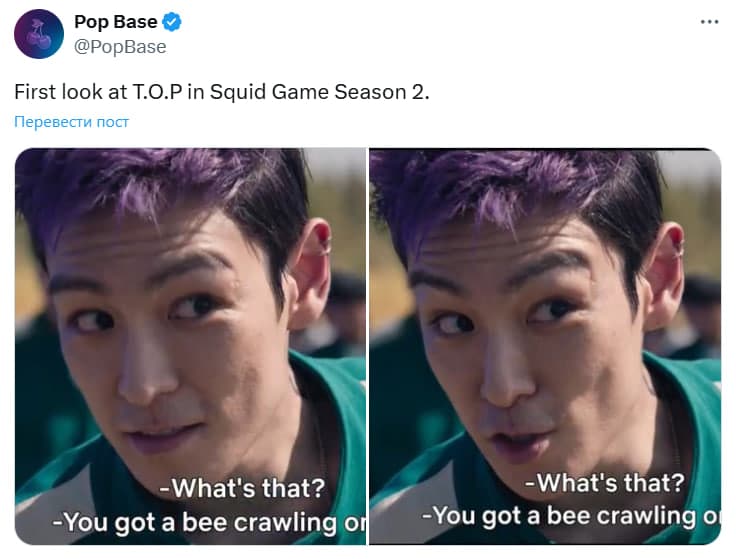Image resolution: width=736 pixels, height=559 pixels.
Task: Select the tweet text about Squid Game
Action: (222, 92)
